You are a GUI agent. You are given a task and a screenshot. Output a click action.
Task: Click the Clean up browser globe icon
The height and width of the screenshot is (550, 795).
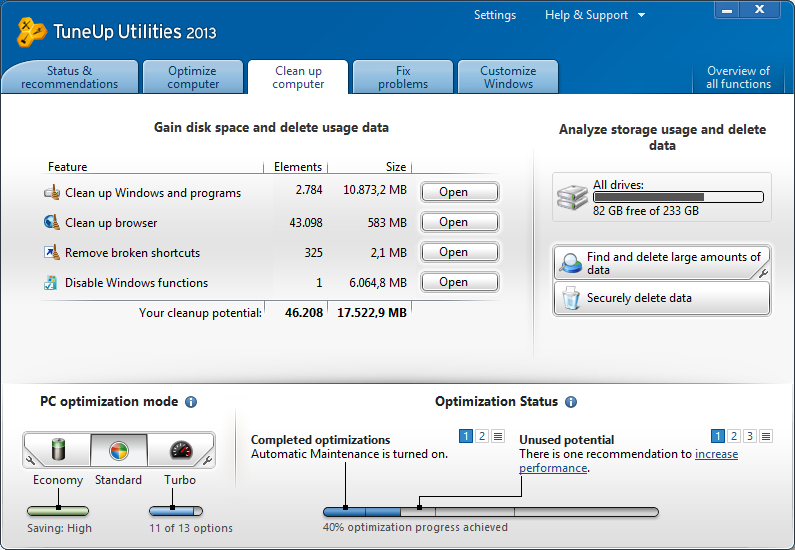coord(52,223)
